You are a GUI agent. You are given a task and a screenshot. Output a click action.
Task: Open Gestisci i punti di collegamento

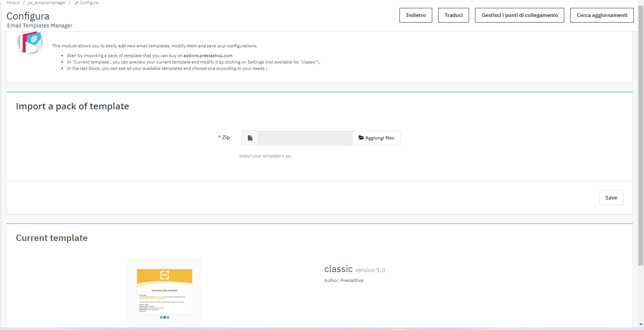click(x=519, y=15)
